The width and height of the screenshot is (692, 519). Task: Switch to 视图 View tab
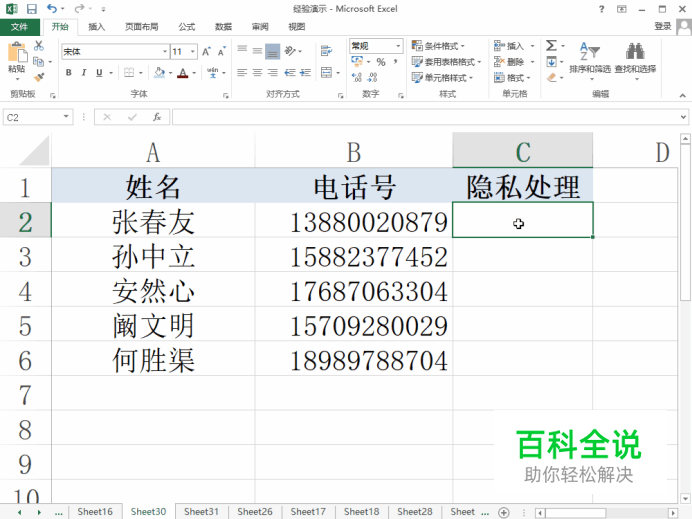click(297, 27)
